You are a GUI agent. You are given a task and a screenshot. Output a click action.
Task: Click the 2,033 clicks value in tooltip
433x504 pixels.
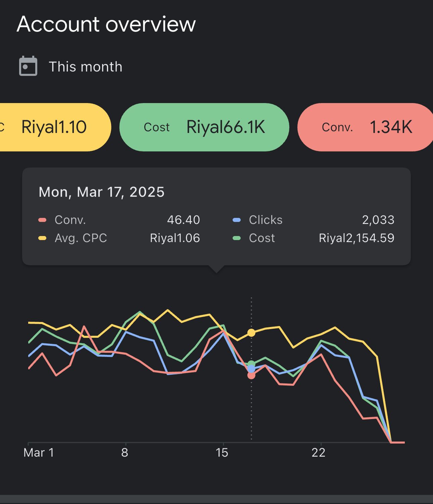[x=378, y=220]
